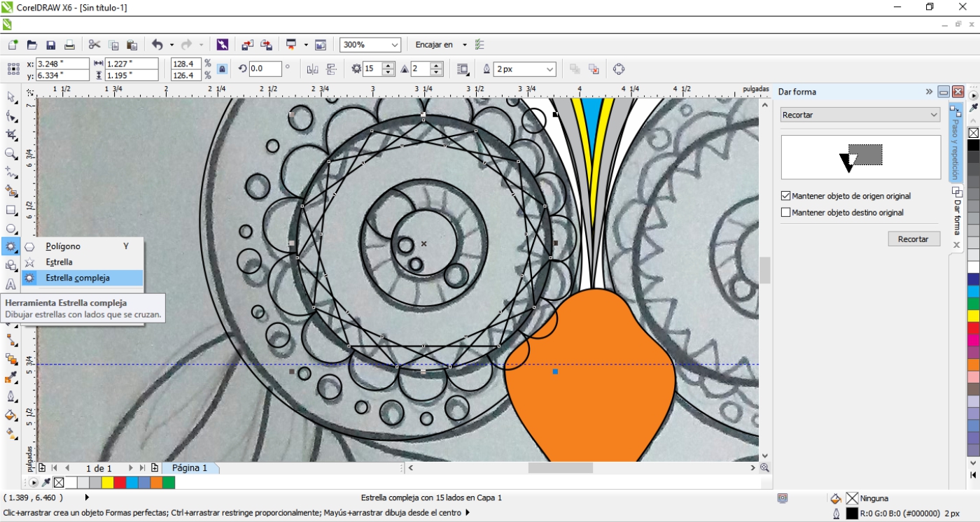Open the Wrap text options
The height and width of the screenshot is (522, 980).
click(x=463, y=69)
